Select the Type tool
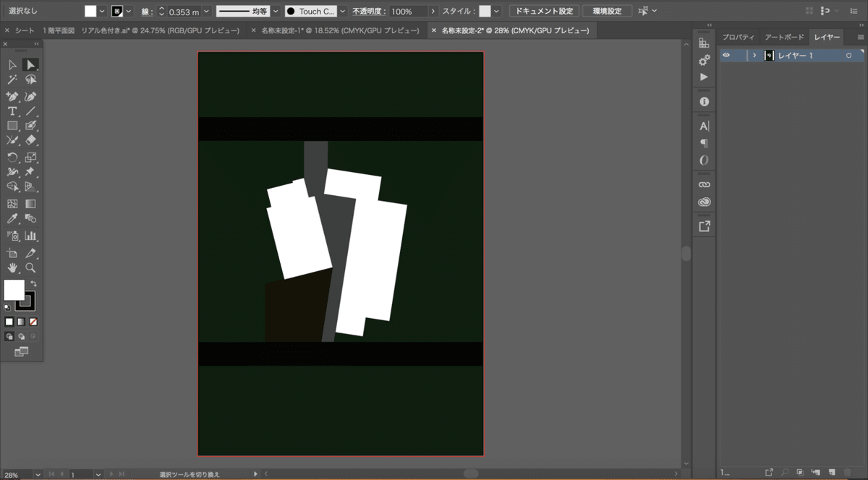 [12, 111]
